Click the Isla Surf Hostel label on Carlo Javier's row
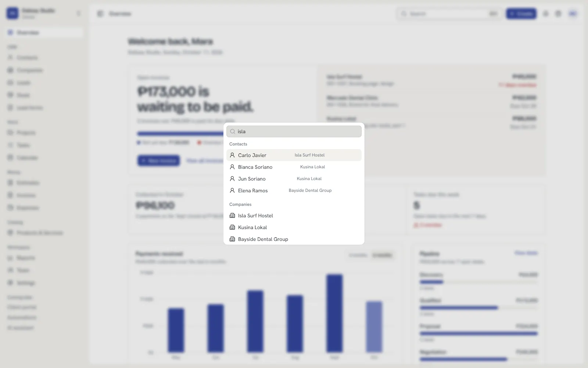The height and width of the screenshot is (368, 588). tap(309, 155)
